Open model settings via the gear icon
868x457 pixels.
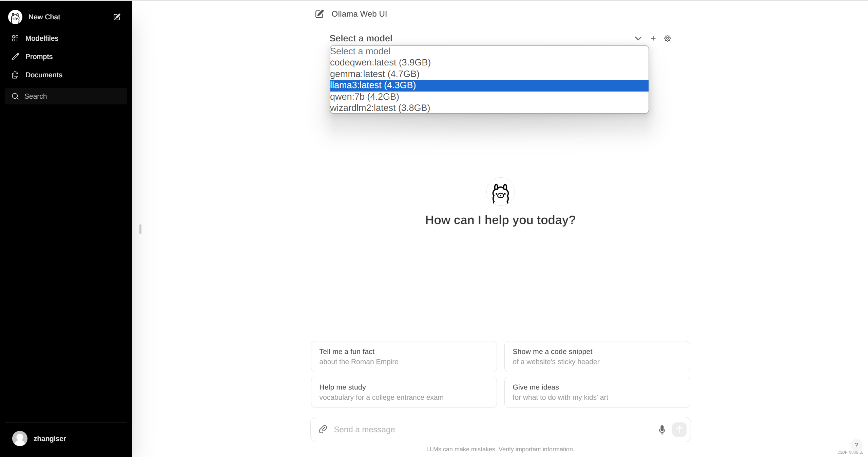point(667,38)
